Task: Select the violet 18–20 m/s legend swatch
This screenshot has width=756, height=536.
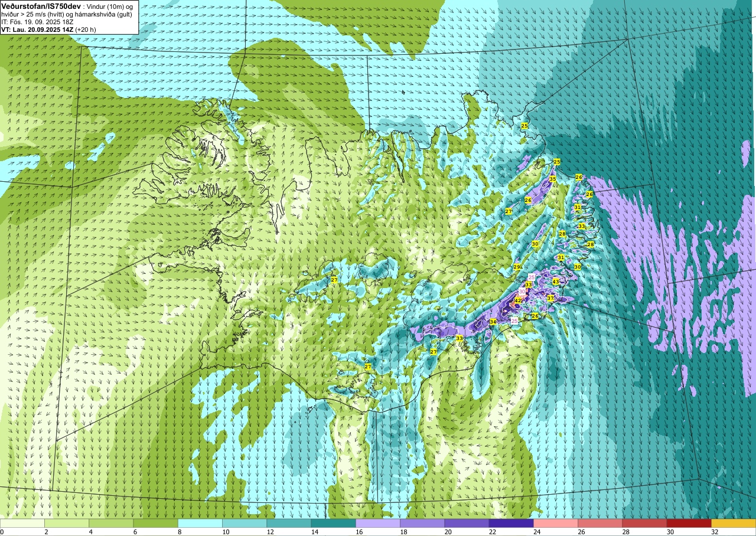Action: tap(422, 523)
